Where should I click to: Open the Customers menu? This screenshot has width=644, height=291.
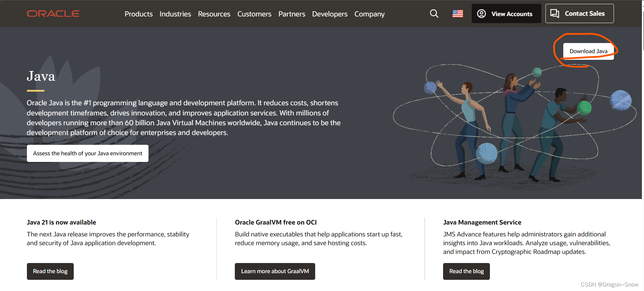(254, 14)
